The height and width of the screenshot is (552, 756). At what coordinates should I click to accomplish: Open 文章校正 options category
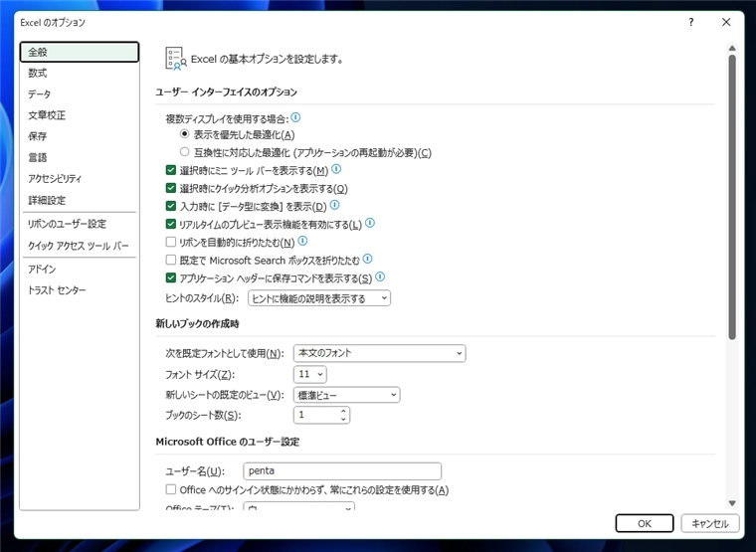click(x=80, y=115)
